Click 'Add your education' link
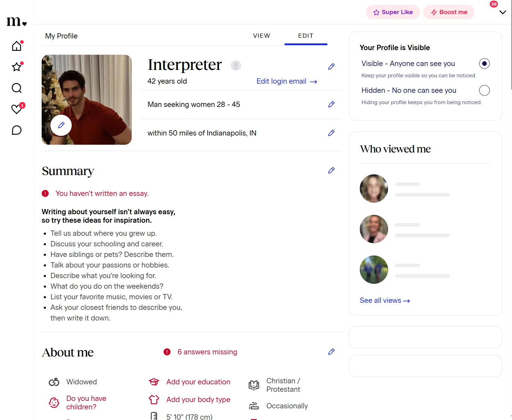Screen dimensions: 512x420 (198, 382)
